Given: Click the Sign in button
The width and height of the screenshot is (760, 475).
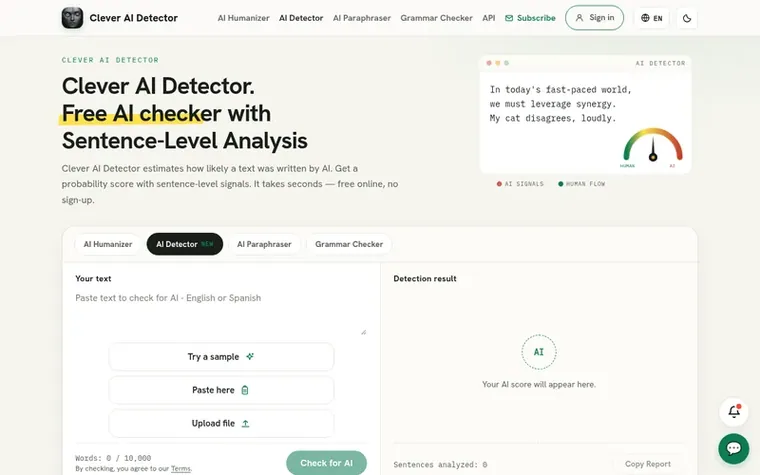Looking at the screenshot, I should point(594,18).
